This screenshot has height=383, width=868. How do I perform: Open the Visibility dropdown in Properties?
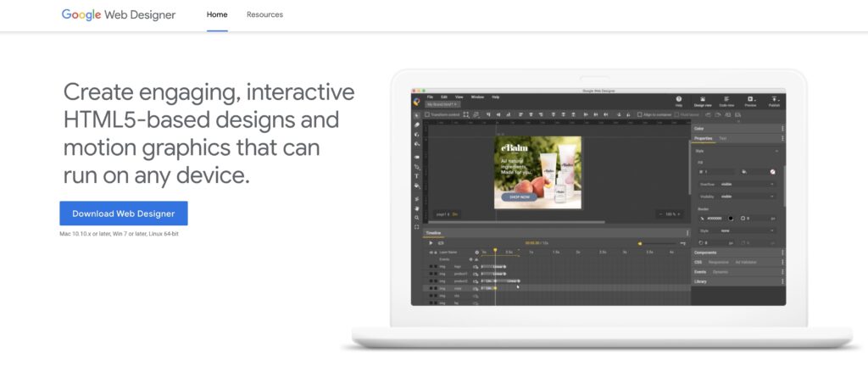click(746, 197)
